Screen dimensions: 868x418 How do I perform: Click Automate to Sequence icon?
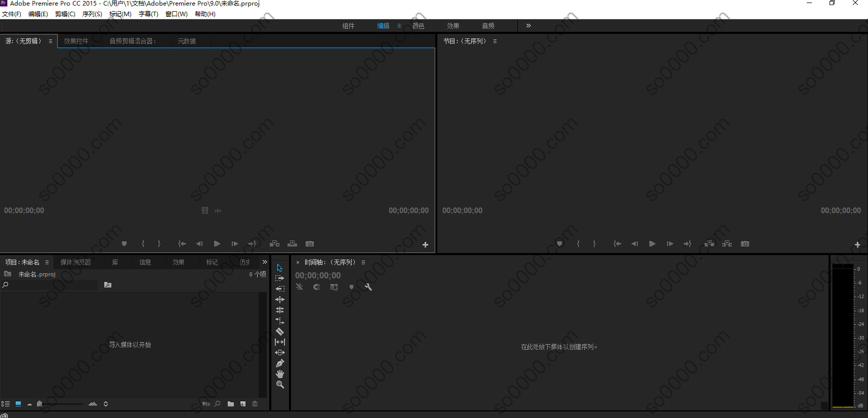[x=206, y=404]
